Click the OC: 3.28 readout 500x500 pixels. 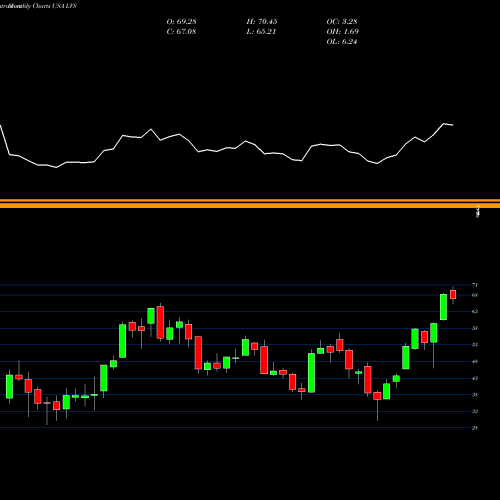pyautogui.click(x=342, y=22)
